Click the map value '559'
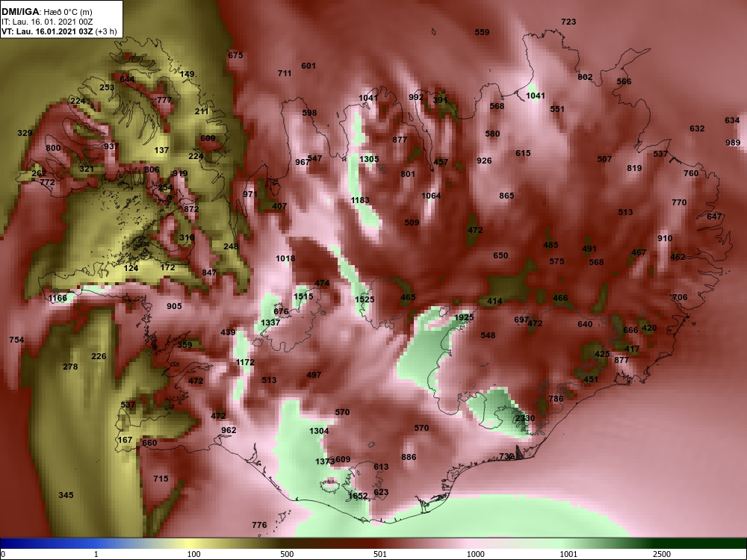The width and height of the screenshot is (747, 560). coord(482,32)
